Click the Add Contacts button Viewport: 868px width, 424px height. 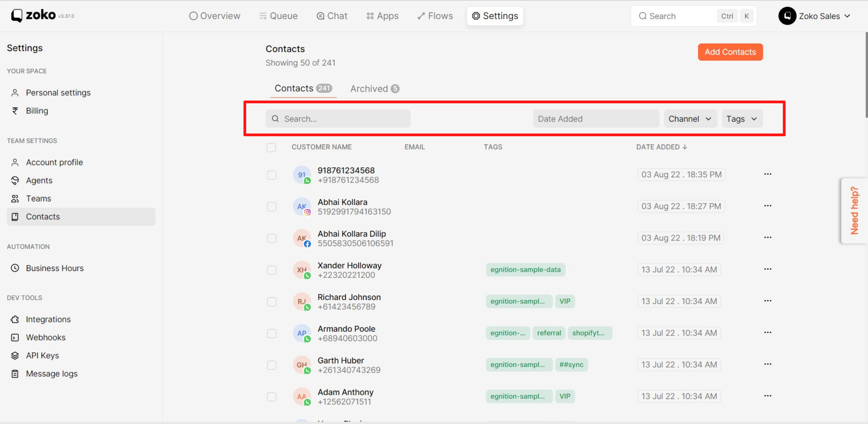click(730, 52)
